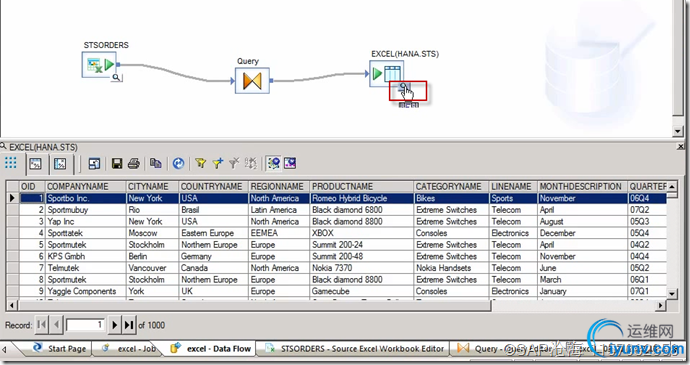The image size is (690, 365).
Task: Click the output port of the Query transform
Action: 272,81
